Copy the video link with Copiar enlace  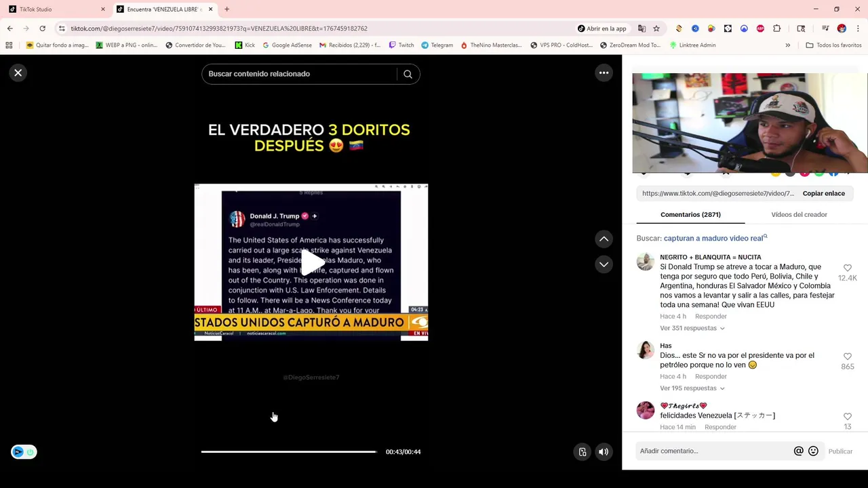[823, 193]
